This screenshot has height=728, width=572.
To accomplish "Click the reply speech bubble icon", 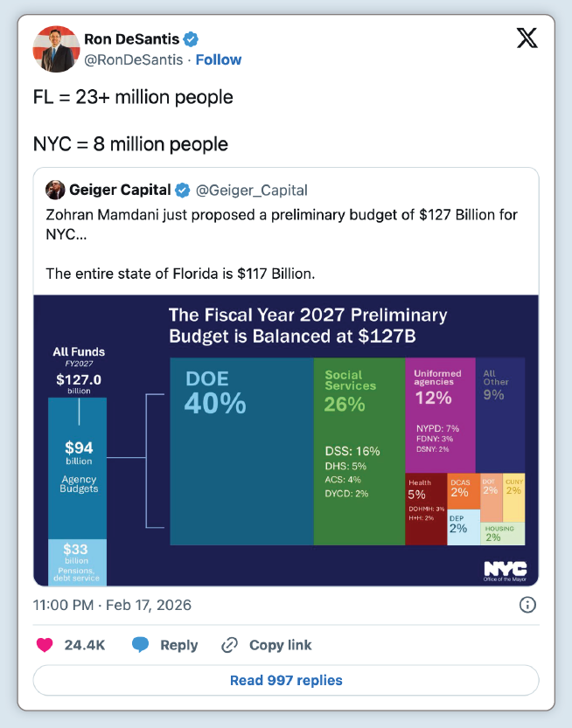I will [x=140, y=645].
